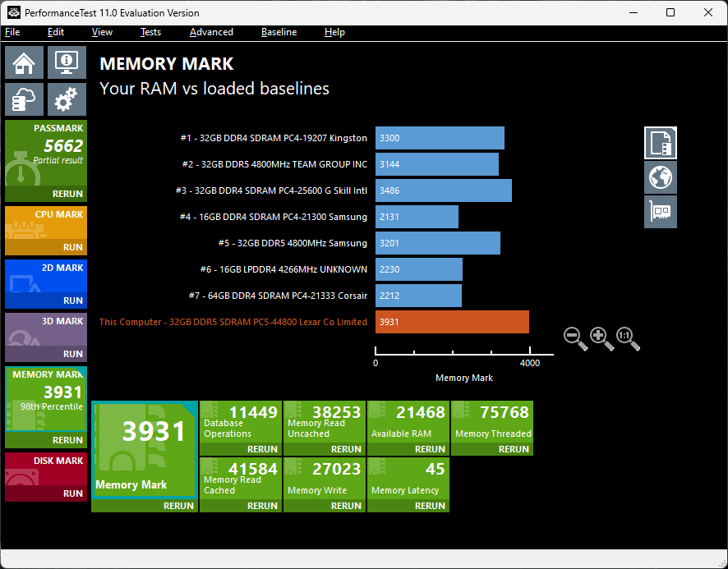
Task: Reset chart zoom with 1:1 magnifier
Action: [x=627, y=337]
